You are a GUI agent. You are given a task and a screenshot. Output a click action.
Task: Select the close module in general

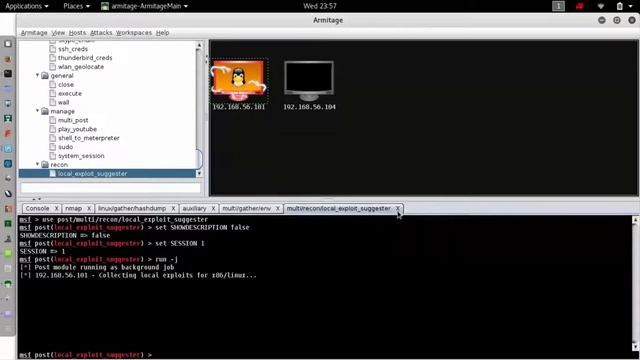[x=66, y=84]
